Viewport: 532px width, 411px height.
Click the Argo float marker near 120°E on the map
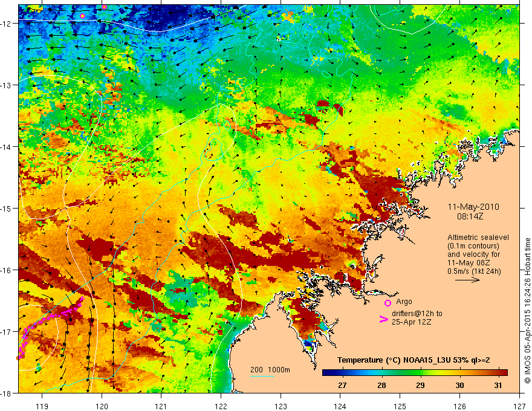pos(104,7)
